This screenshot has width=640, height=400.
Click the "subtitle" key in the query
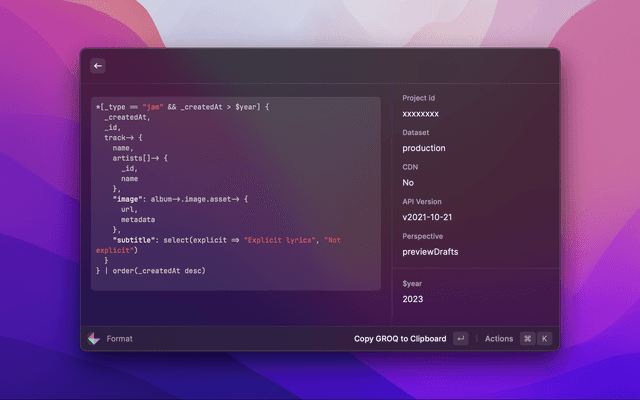coord(132,240)
